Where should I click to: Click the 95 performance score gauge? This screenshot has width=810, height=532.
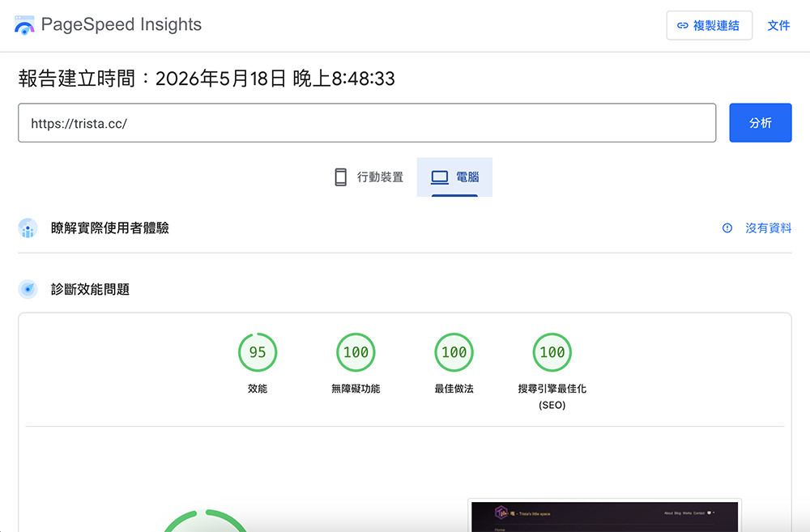point(258,352)
